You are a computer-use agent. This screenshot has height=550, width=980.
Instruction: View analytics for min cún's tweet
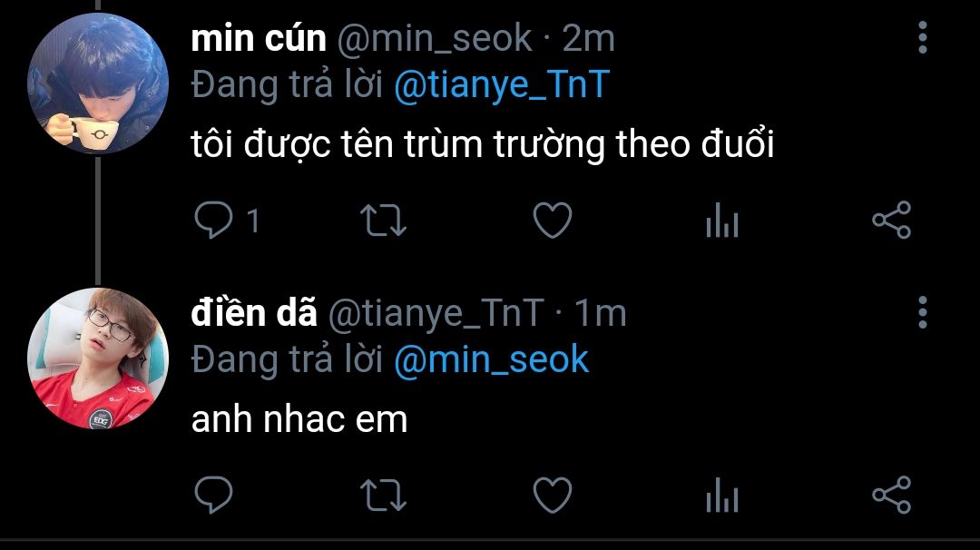pyautogui.click(x=722, y=221)
